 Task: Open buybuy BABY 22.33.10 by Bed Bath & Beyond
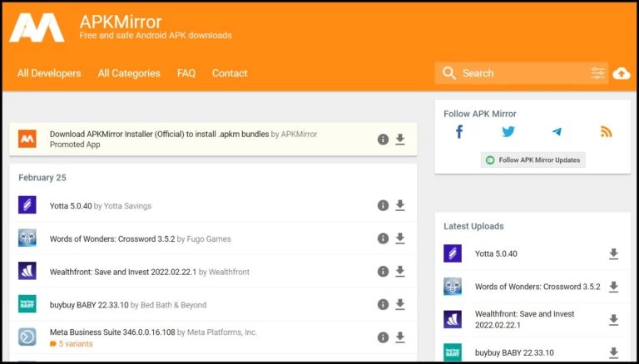coord(89,305)
